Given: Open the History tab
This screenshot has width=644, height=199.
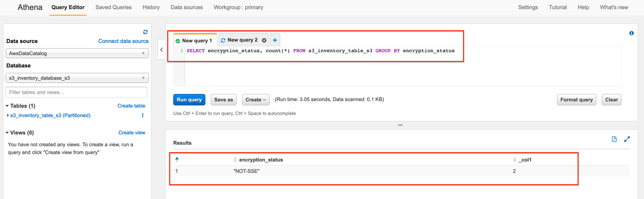Looking at the screenshot, I should (x=151, y=7).
